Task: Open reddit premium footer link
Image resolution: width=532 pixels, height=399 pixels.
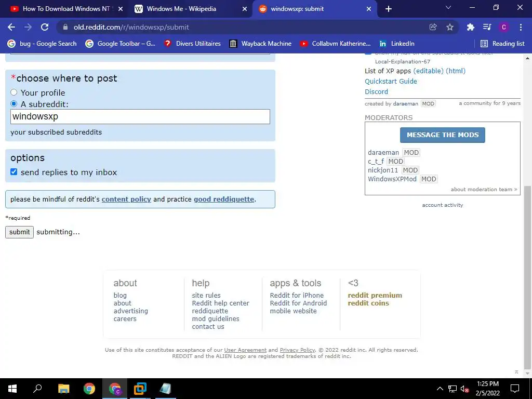Action: [x=375, y=295]
